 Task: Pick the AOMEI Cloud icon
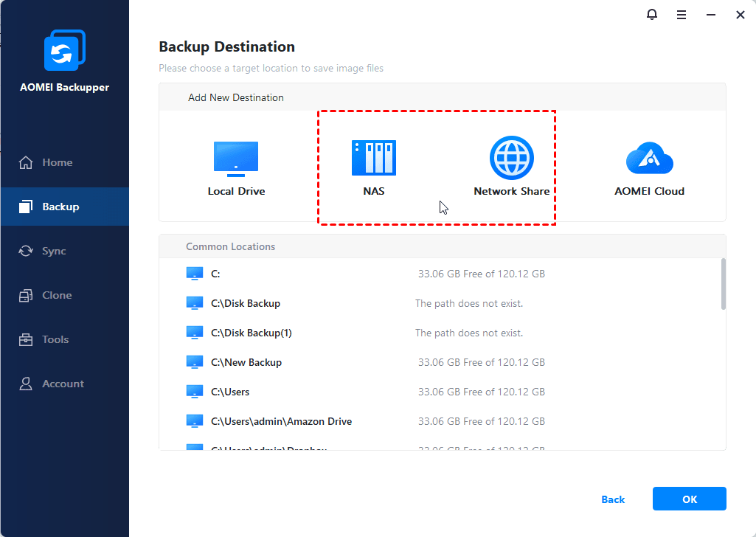click(649, 158)
